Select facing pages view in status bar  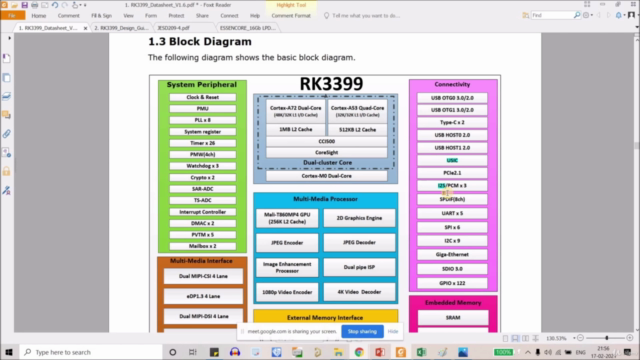pyautogui.click(x=525, y=338)
